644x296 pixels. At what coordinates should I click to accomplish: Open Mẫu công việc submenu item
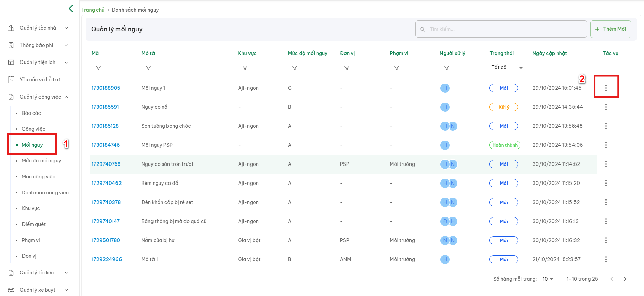[38, 177]
